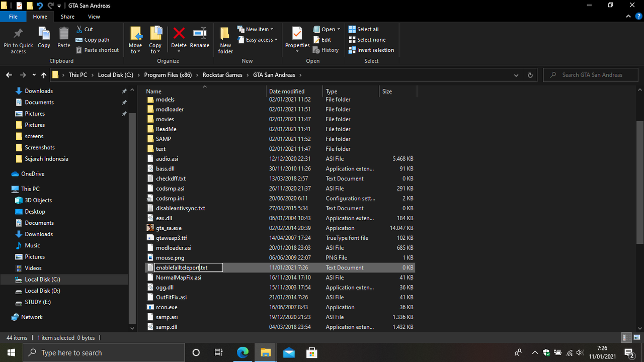Open the Easy access dropdown
The image size is (644, 362).
point(257,40)
